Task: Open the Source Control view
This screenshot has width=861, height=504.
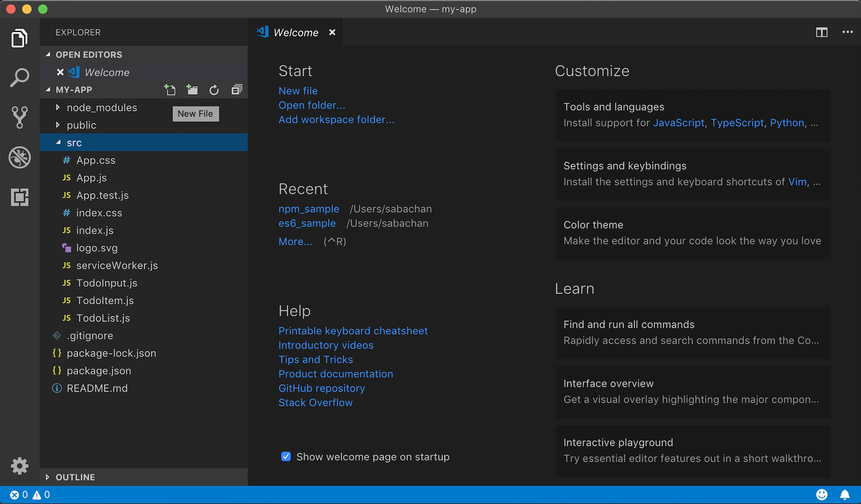Action: click(20, 117)
